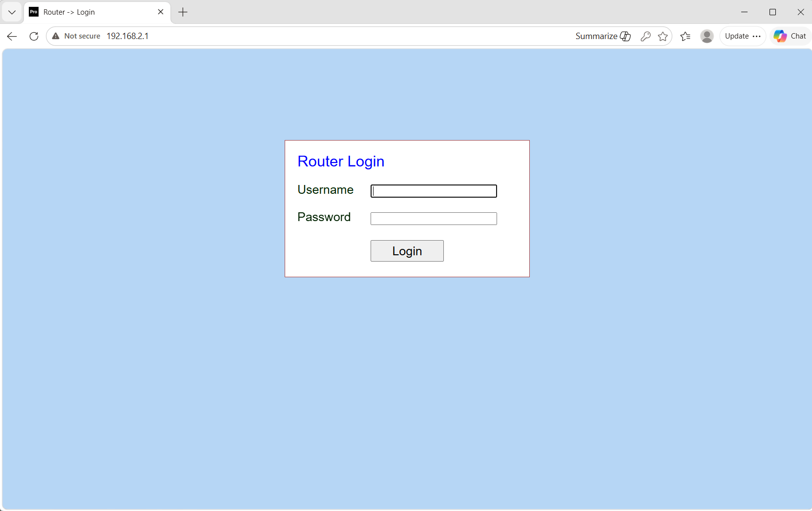Add this page to favorites star

[x=663, y=36]
